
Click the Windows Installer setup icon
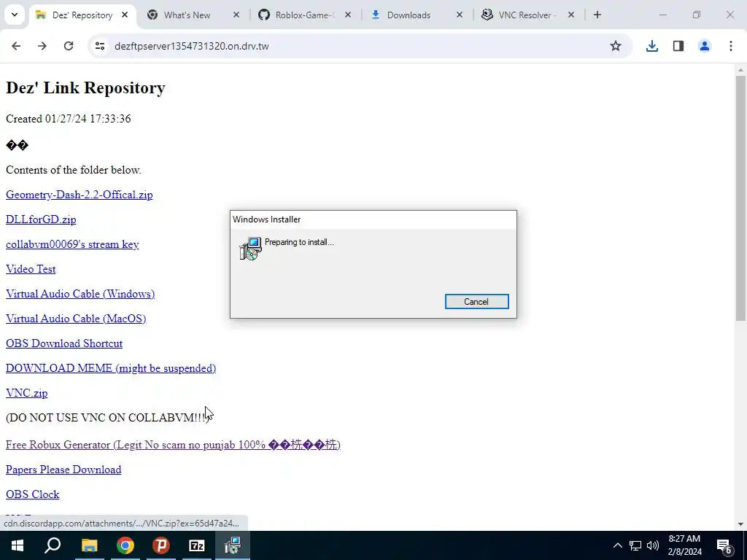[251, 249]
